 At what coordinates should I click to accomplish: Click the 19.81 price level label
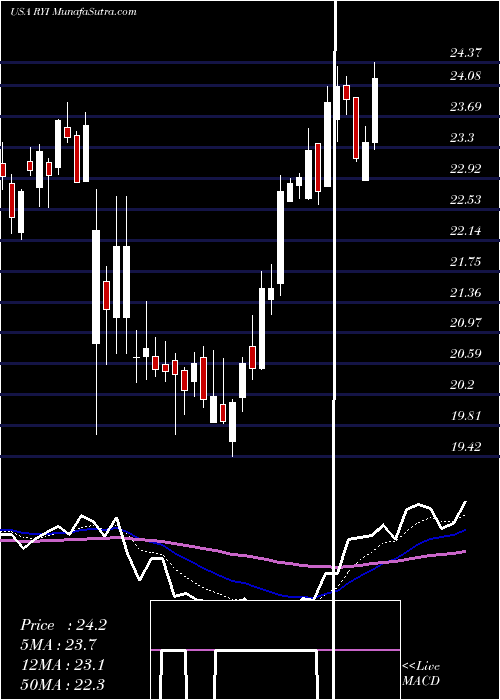tap(466, 416)
